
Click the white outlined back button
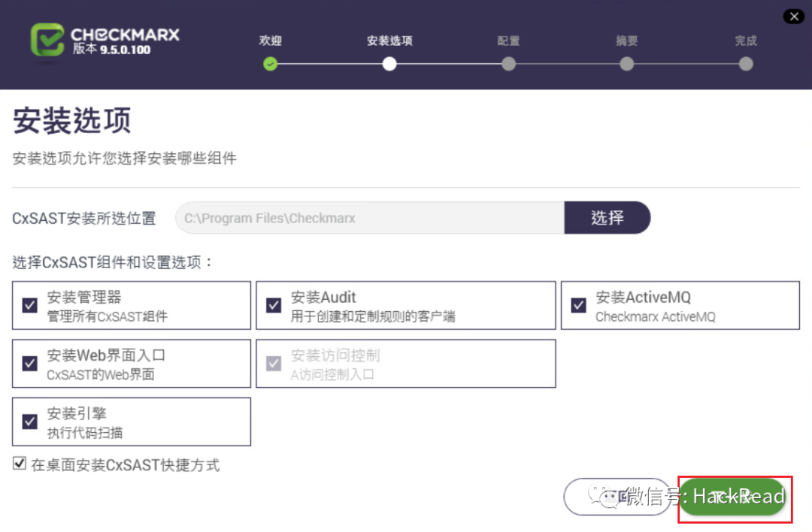pos(617,497)
